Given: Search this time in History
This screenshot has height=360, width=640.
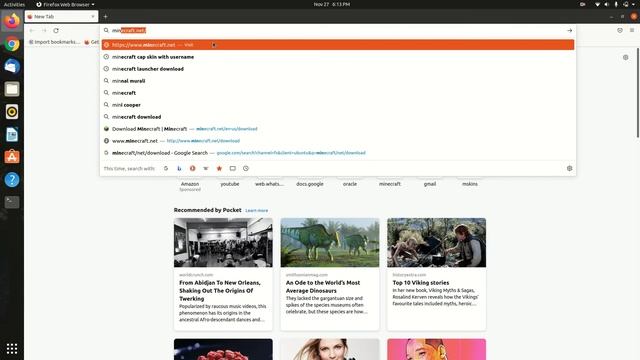Looking at the screenshot, I should click(x=246, y=168).
